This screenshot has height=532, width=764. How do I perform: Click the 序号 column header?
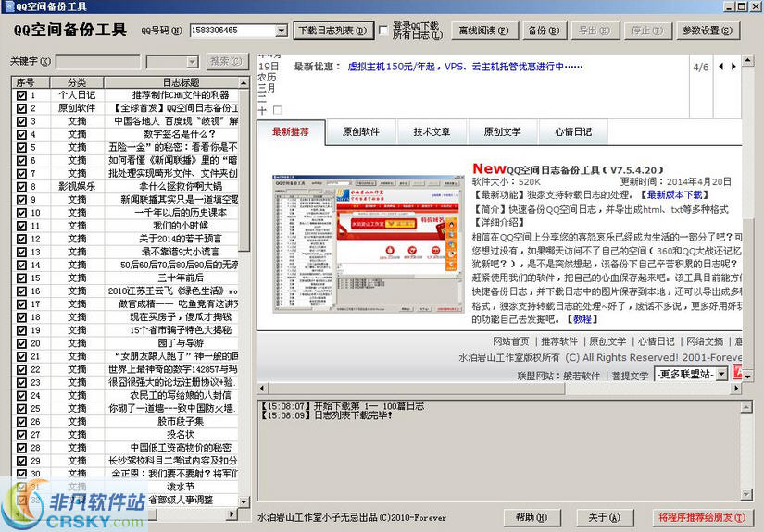pyautogui.click(x=31, y=82)
